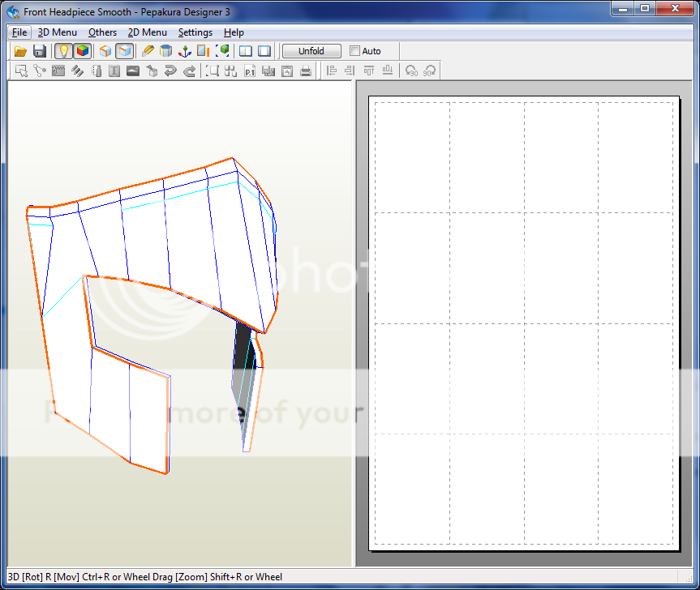Viewport: 700px width, 590px height.
Task: Click the orange cylinder icon
Action: (166, 51)
